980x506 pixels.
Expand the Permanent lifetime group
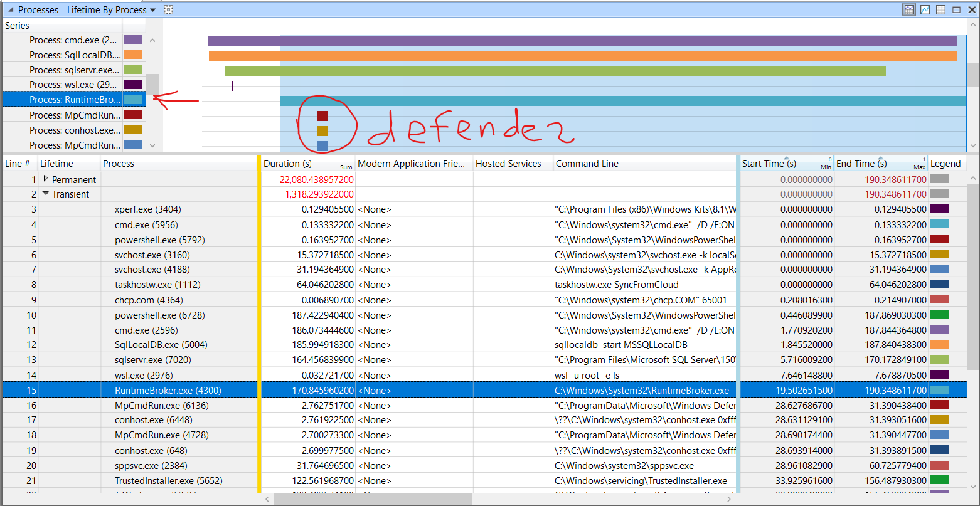46,179
